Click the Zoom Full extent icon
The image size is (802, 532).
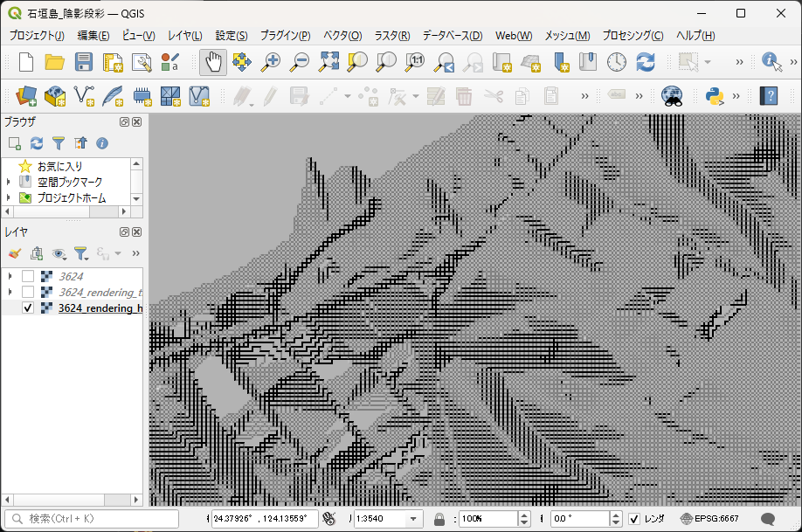click(328, 62)
